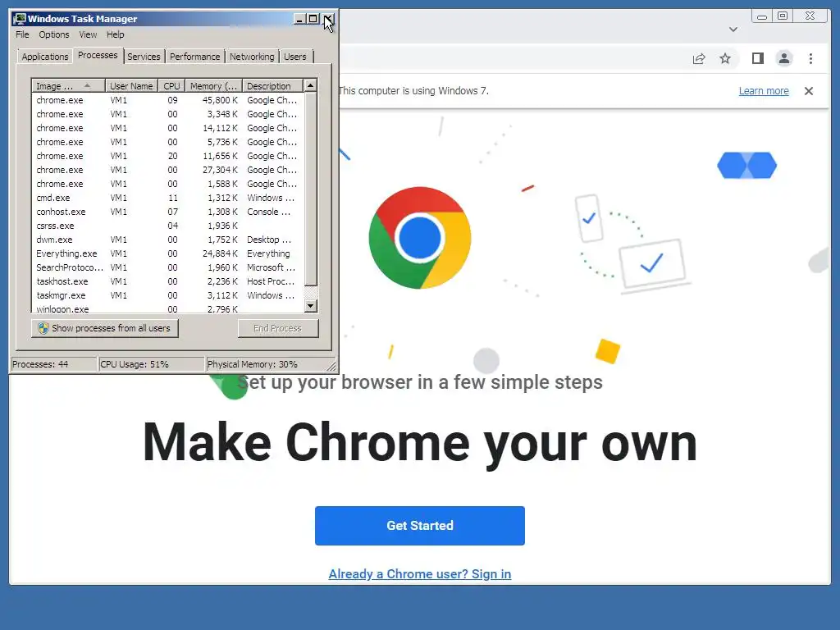Image resolution: width=840 pixels, height=630 pixels.
Task: Open the File menu in Task Manager
Action: [22, 34]
